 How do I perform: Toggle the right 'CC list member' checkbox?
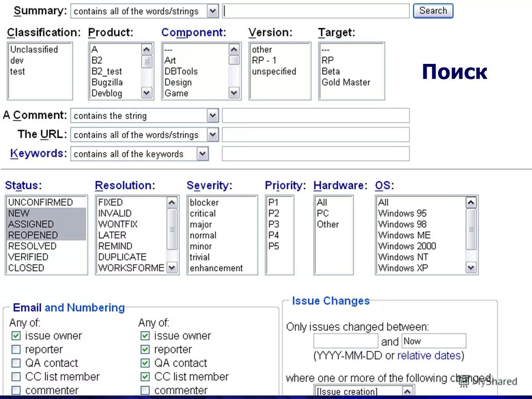tap(145, 376)
